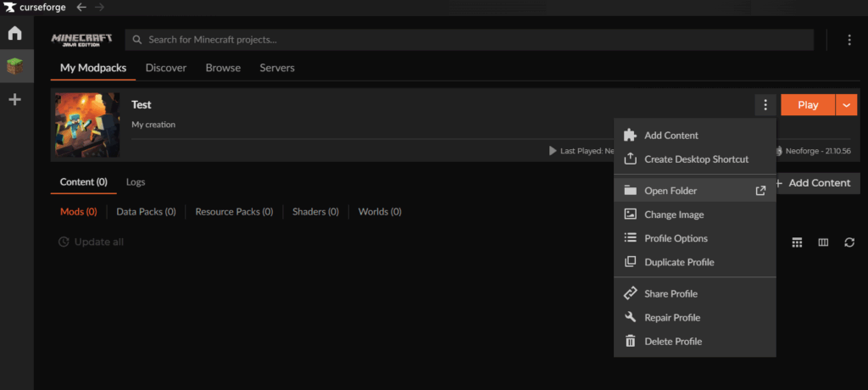The image size is (868, 390).
Task: Click the Home icon in sidebar
Action: coord(15,34)
